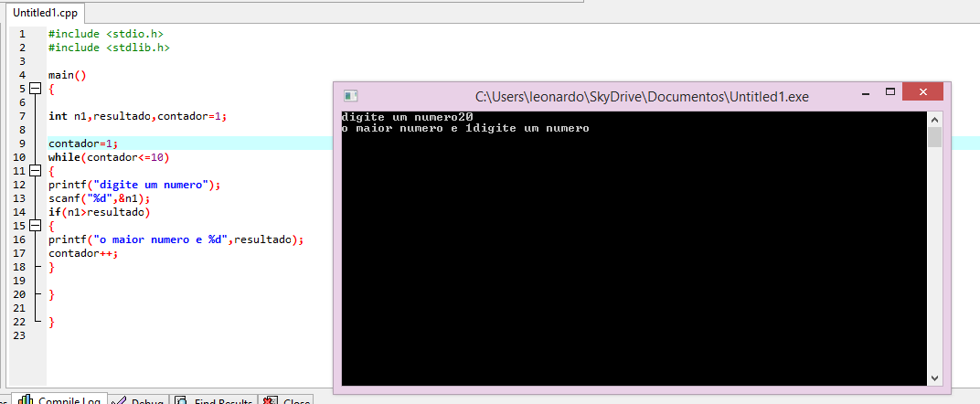Minimize the Untitled1.exe console window

click(x=866, y=92)
